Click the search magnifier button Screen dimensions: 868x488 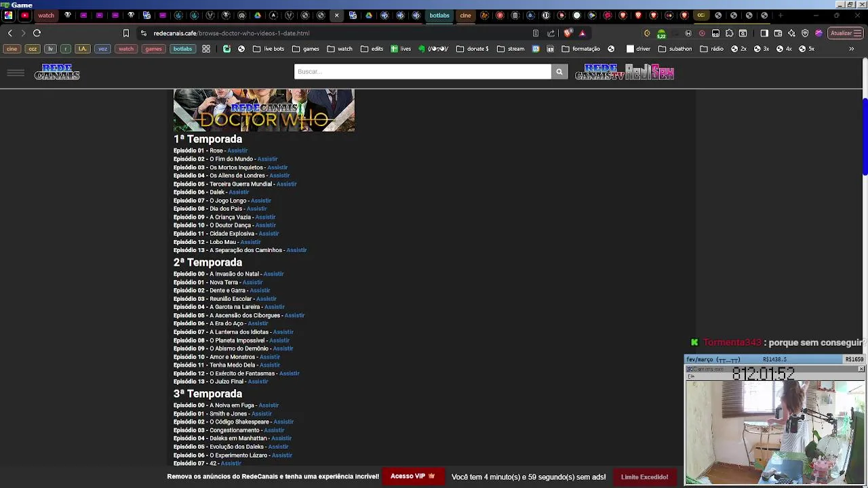[x=559, y=72]
